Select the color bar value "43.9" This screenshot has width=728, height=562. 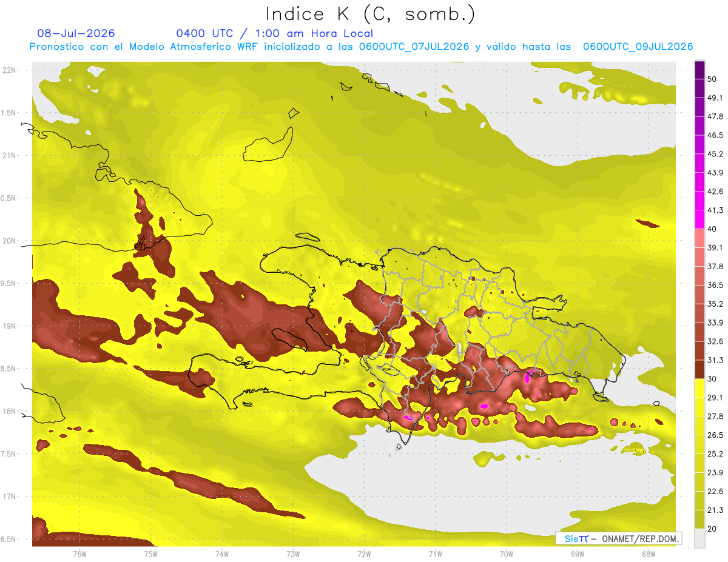point(715,173)
